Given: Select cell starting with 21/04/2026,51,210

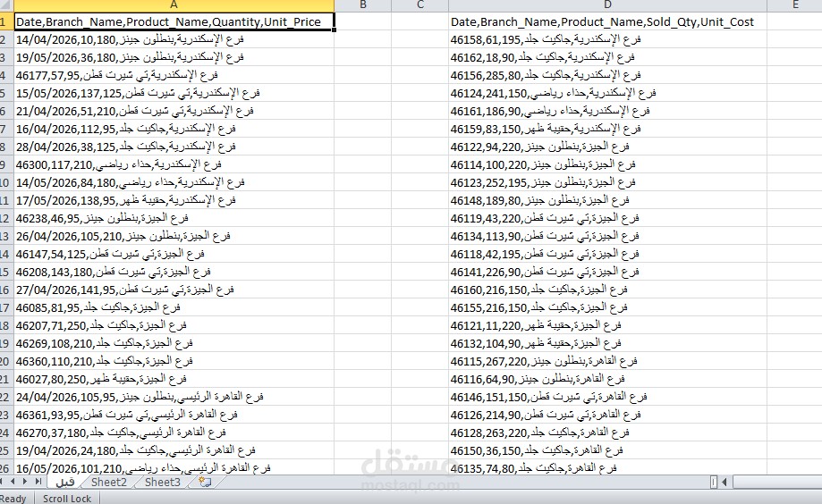Looking at the screenshot, I should 174,111.
